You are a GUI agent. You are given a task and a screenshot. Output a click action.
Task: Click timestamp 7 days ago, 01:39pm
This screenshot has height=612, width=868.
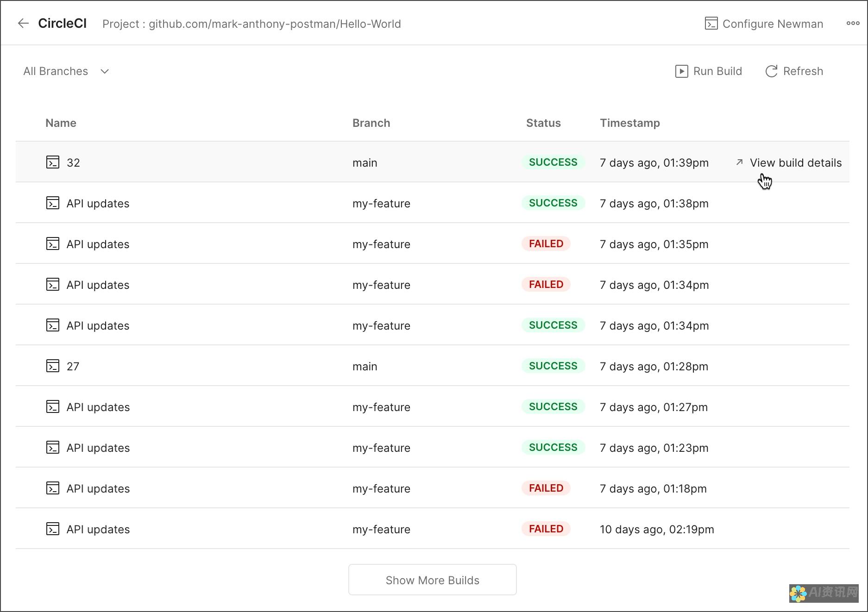click(x=654, y=162)
